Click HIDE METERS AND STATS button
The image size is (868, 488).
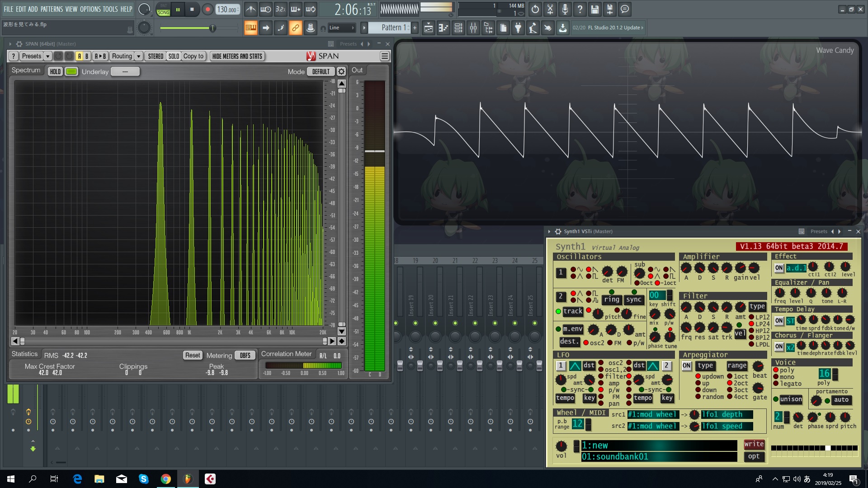coord(237,56)
